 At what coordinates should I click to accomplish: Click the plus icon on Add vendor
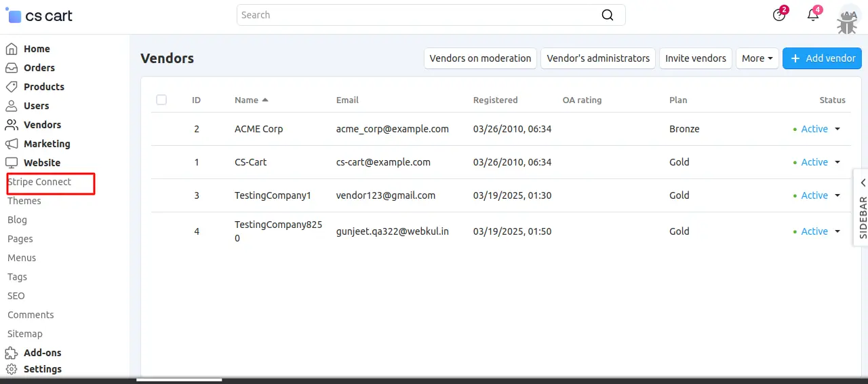coord(795,58)
